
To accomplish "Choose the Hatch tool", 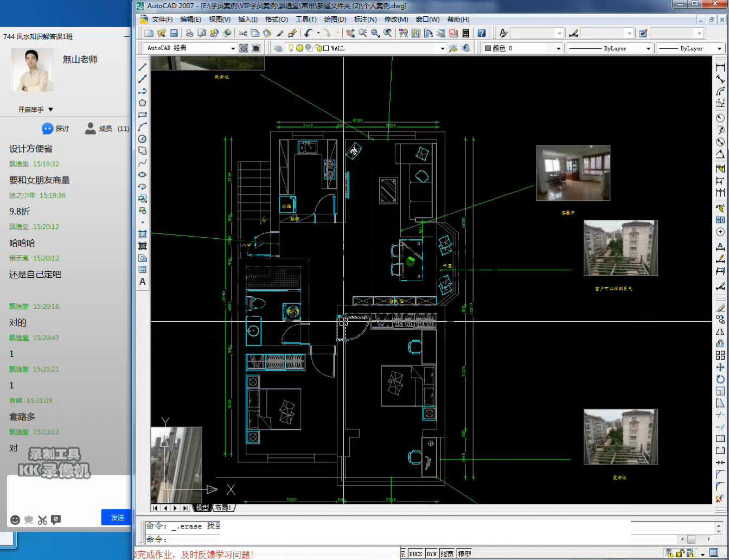I will pos(143,234).
